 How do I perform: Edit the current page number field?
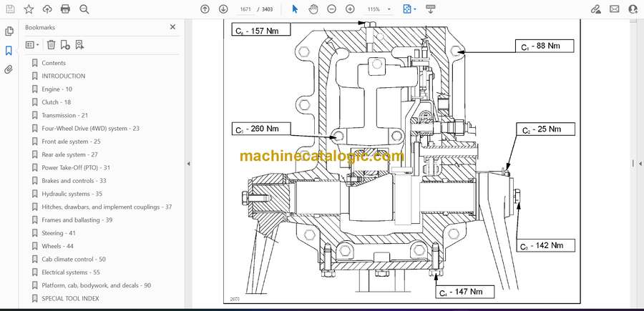[245, 9]
